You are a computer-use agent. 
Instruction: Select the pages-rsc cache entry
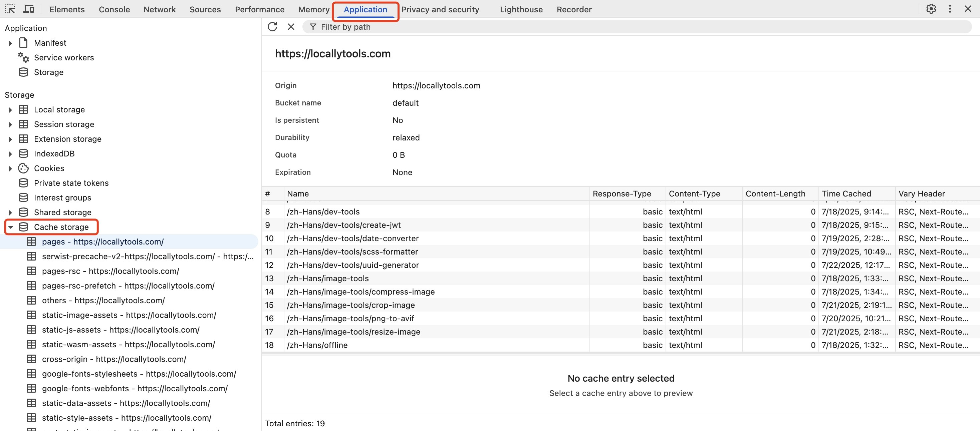(x=110, y=271)
